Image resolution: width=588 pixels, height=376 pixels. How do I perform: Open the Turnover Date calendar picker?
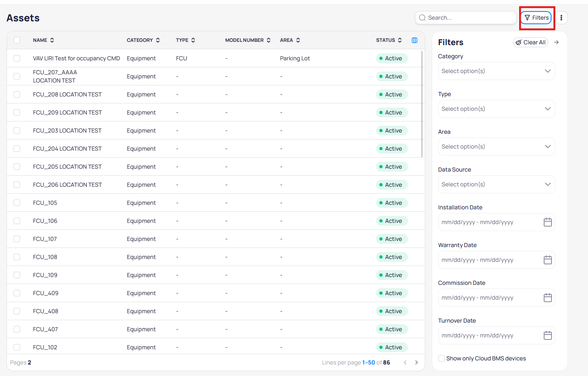(x=547, y=335)
